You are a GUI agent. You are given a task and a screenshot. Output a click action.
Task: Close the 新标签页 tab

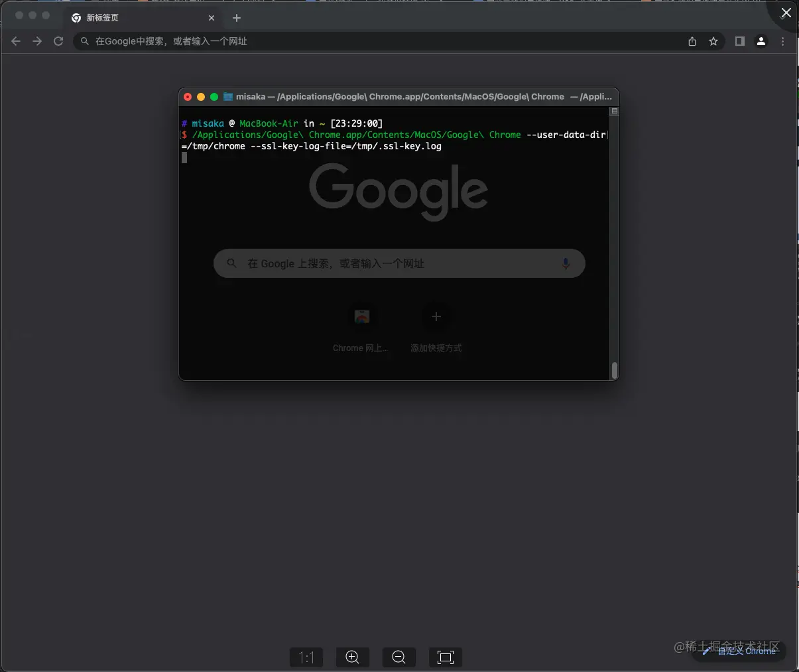pos(212,18)
